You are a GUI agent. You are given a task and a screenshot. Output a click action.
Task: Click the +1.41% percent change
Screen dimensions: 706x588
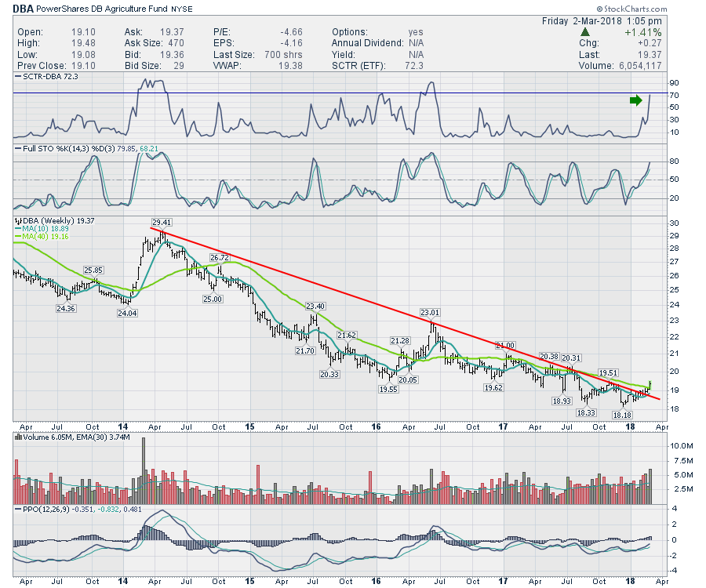point(643,32)
